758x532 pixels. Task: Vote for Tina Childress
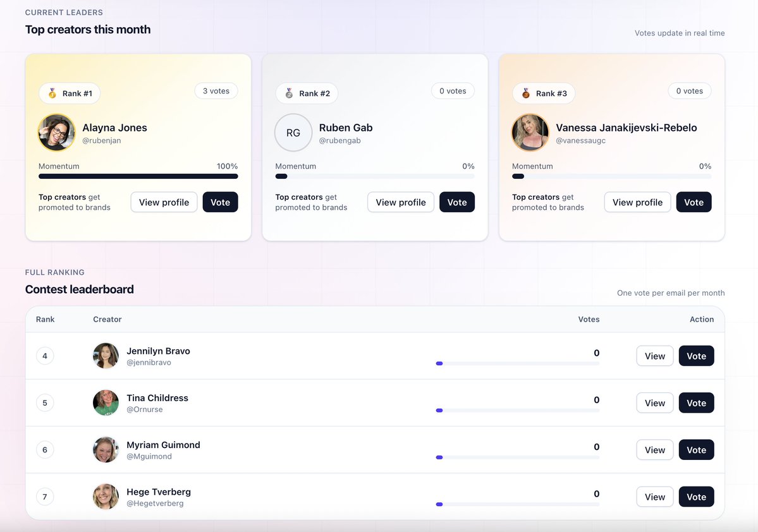pos(697,402)
